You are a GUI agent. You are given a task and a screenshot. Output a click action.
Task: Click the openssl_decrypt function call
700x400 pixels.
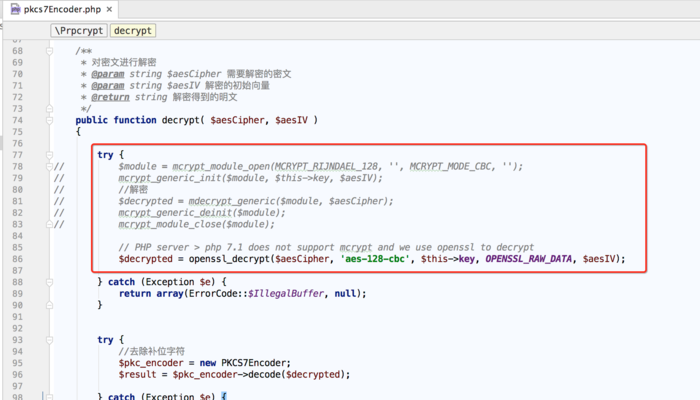[229, 259]
